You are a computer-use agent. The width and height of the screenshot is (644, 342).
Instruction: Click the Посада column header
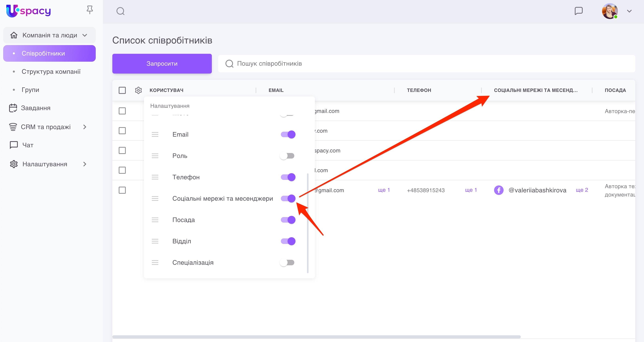point(615,90)
